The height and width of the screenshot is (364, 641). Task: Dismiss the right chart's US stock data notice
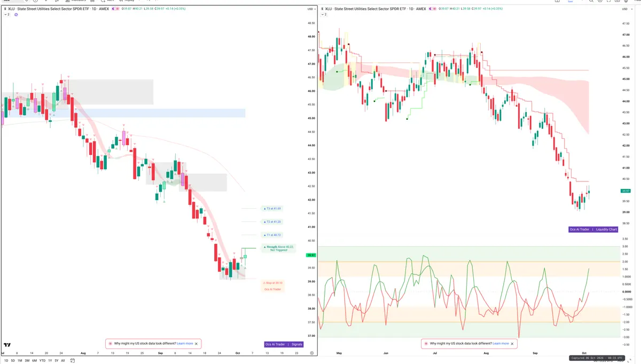coord(512,344)
